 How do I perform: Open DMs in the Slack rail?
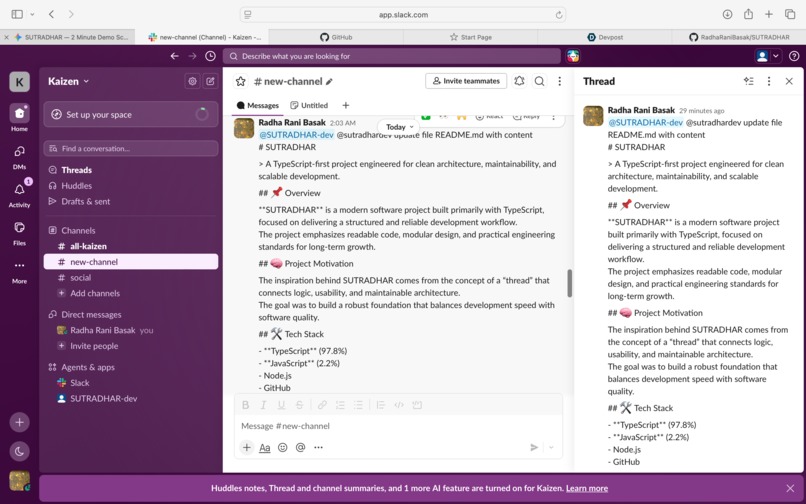tap(20, 156)
